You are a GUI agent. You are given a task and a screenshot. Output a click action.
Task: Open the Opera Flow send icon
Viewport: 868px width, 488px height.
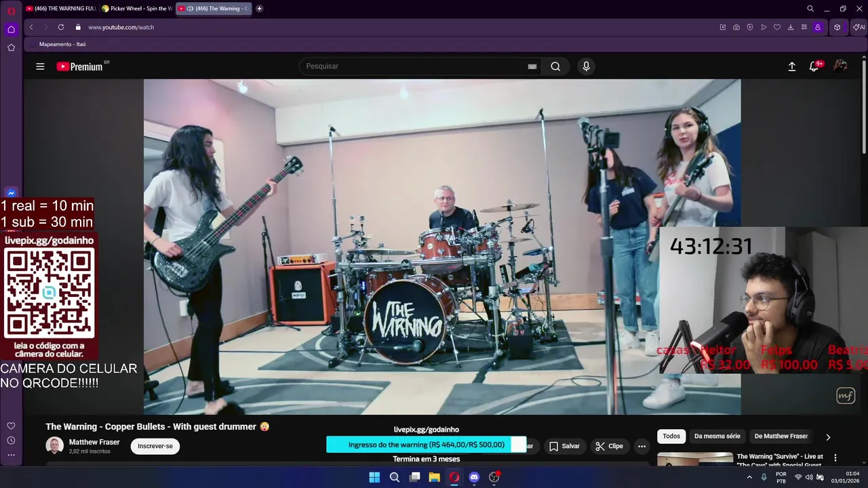click(x=764, y=27)
